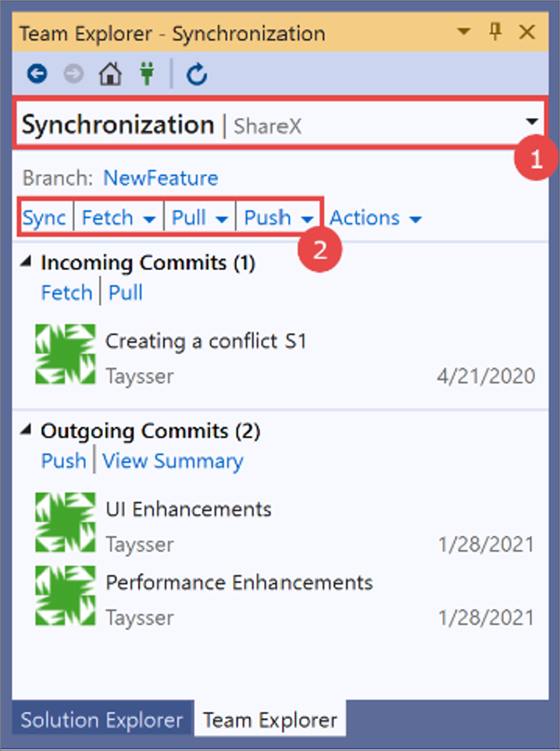Switch to the Solution Explorer tab
The height and width of the screenshot is (751, 560).
(x=102, y=720)
